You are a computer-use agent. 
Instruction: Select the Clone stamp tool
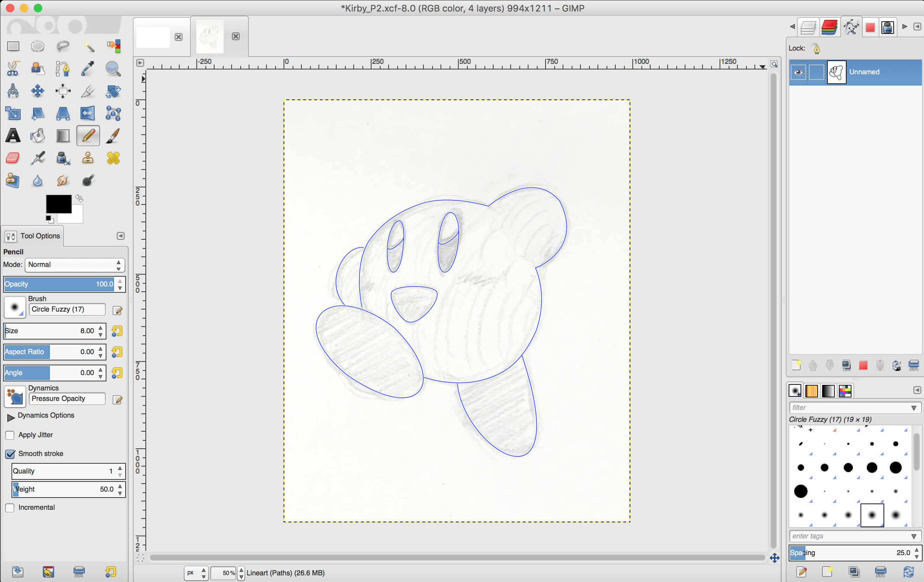click(88, 158)
